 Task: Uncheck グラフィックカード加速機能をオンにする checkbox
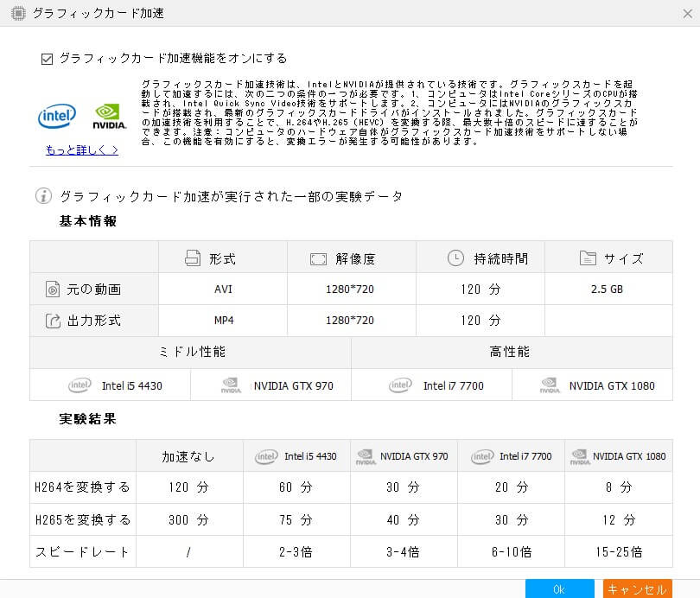coord(47,59)
